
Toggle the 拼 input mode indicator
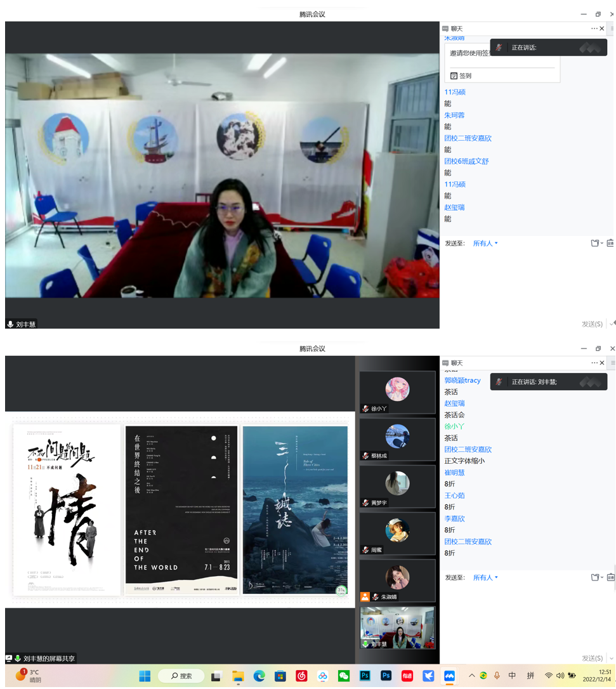click(530, 676)
